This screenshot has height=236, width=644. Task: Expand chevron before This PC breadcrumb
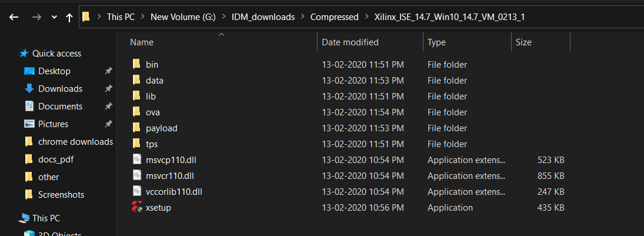pos(99,17)
